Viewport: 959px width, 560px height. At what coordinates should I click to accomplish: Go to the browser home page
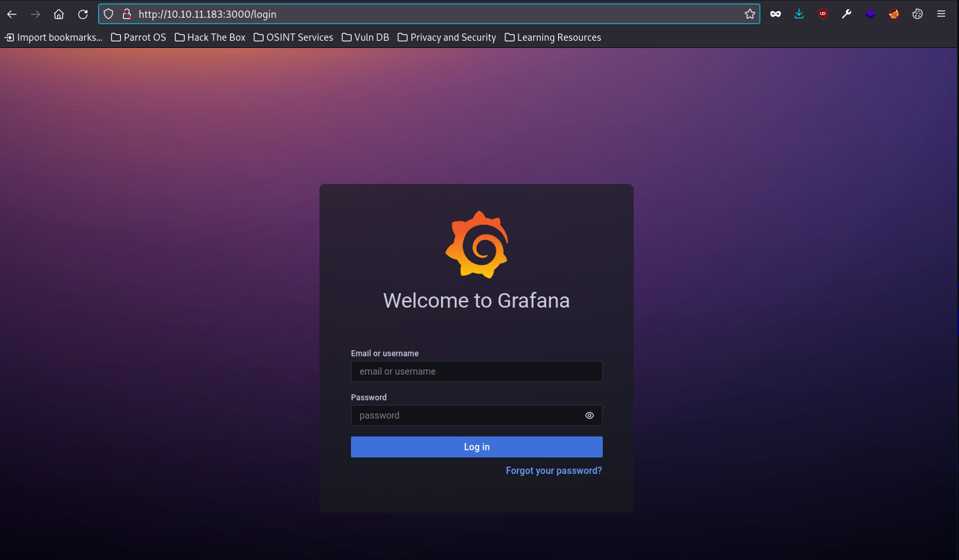click(59, 14)
